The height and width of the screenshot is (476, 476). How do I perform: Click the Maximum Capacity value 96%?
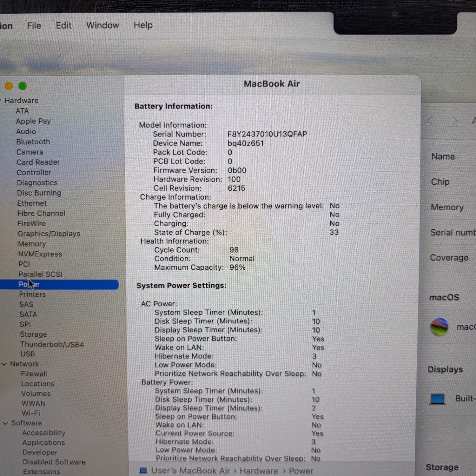(x=237, y=267)
